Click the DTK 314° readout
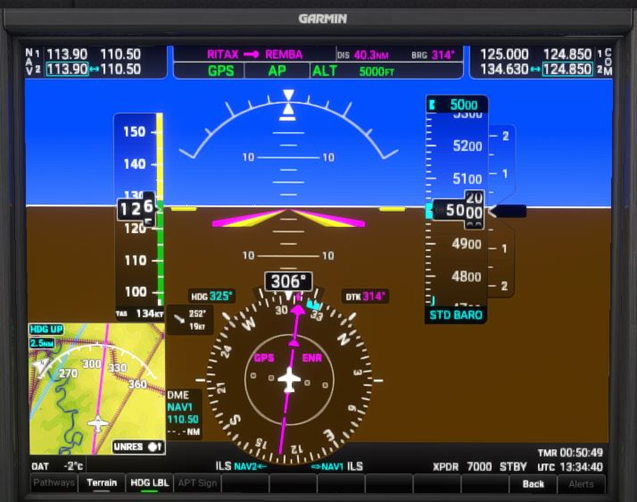The image size is (637, 502). pos(365,296)
